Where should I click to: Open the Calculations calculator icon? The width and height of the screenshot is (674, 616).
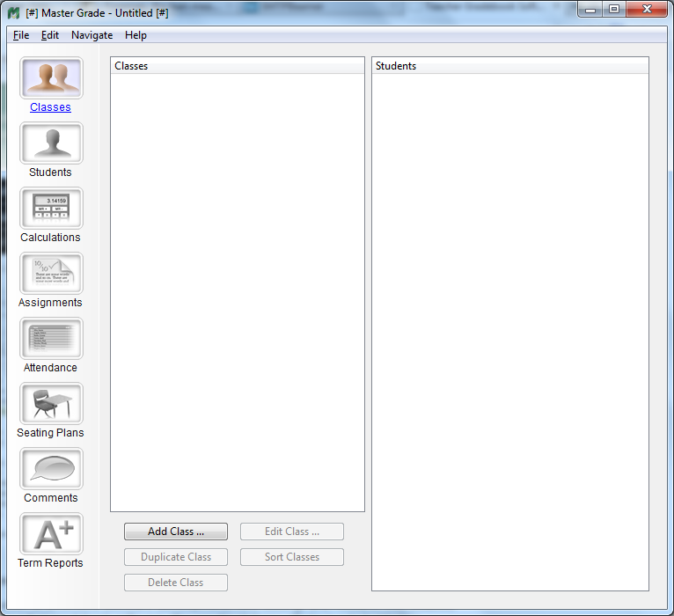[51, 209]
